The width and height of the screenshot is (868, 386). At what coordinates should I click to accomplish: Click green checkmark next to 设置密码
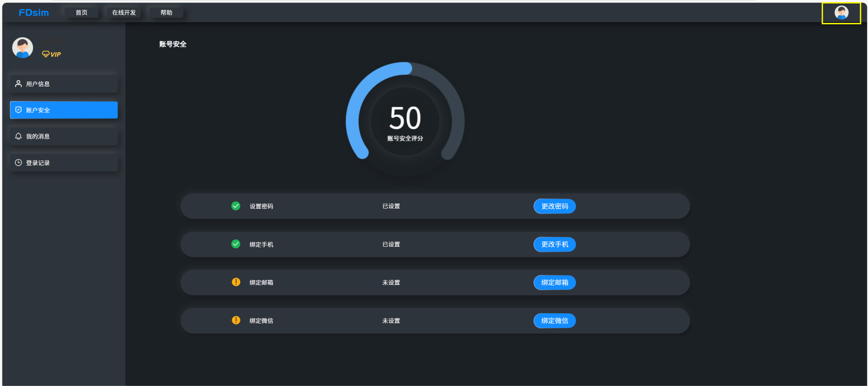236,206
